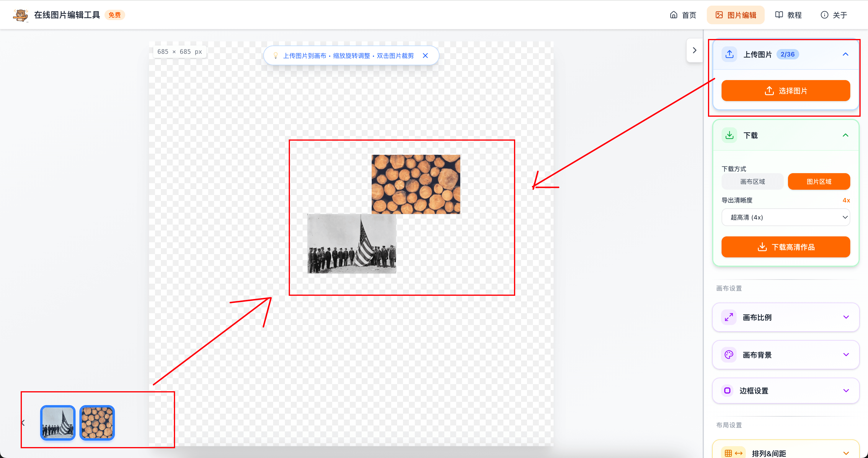The width and height of the screenshot is (868, 458).
Task: Click the square icon beside 边框设置
Action: [727, 391]
